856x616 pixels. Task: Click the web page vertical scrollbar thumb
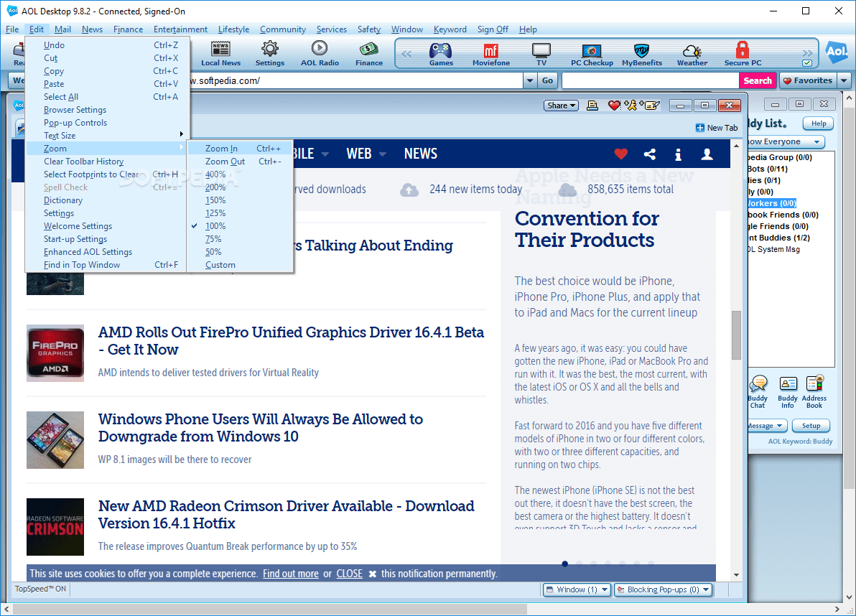[737, 335]
